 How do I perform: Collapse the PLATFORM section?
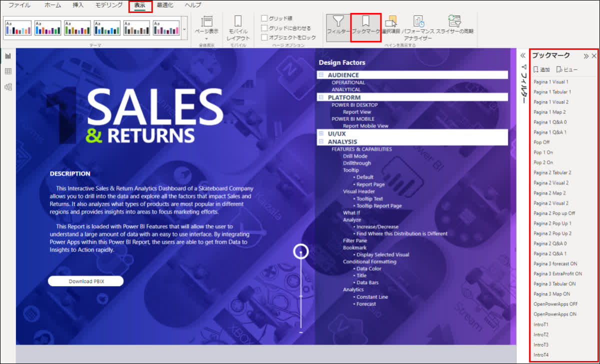(321, 97)
